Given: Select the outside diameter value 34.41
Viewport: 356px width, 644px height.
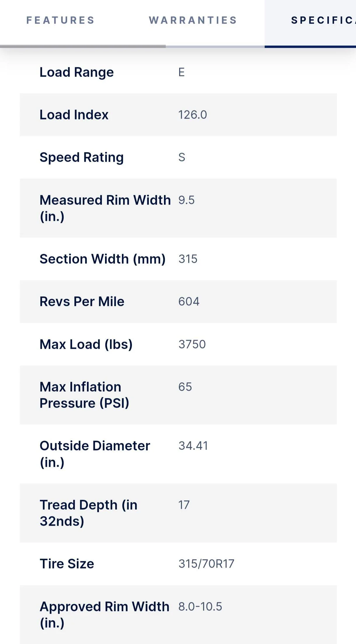Looking at the screenshot, I should (193, 446).
